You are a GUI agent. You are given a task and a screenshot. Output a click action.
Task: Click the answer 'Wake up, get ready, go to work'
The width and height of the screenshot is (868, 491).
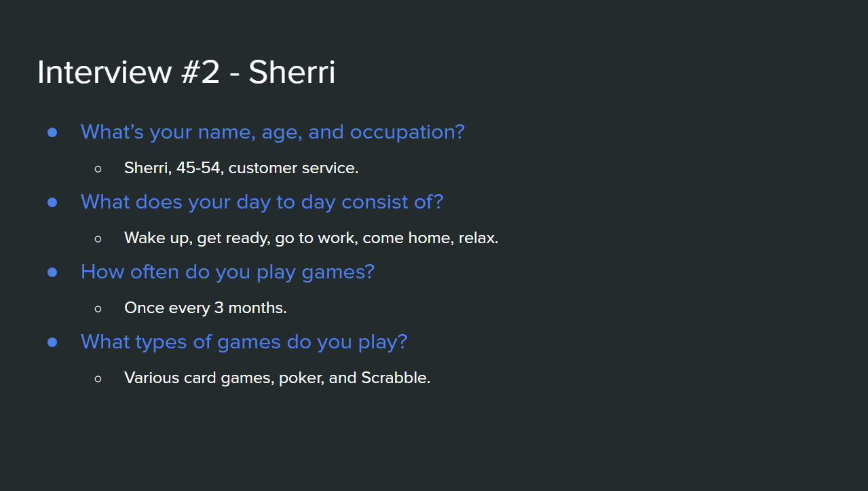[x=241, y=238]
